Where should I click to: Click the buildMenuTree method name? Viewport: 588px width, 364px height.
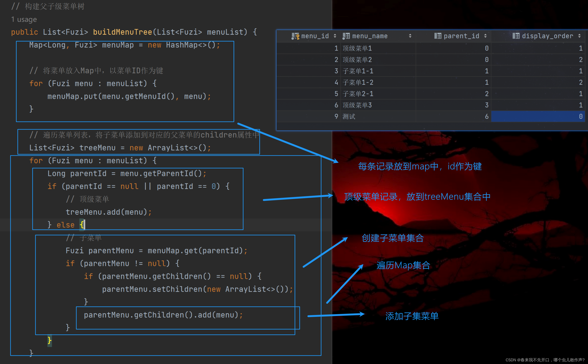coord(123,32)
